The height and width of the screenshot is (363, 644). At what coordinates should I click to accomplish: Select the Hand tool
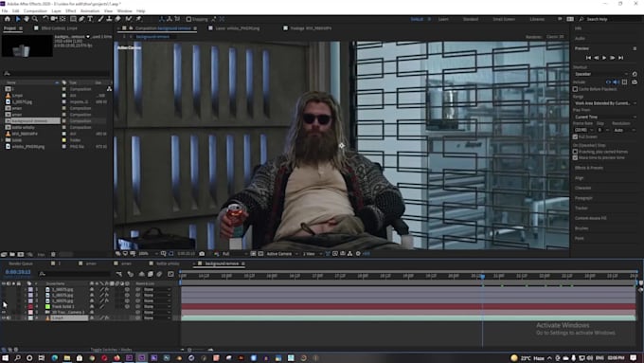[27, 19]
